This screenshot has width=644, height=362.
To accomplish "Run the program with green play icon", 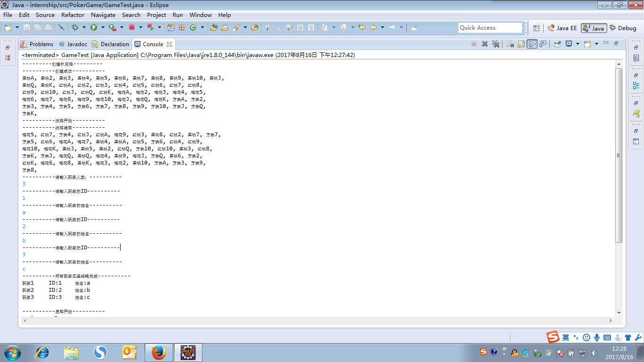I will [x=94, y=27].
